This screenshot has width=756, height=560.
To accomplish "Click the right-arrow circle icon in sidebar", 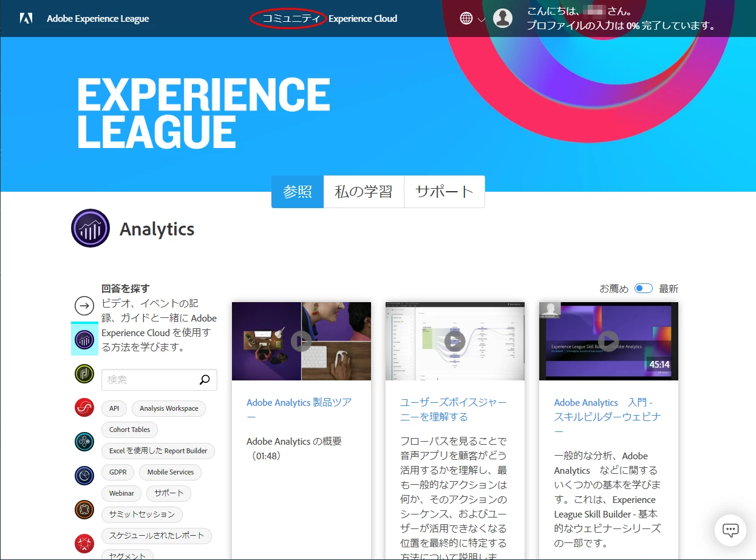I will tap(84, 306).
